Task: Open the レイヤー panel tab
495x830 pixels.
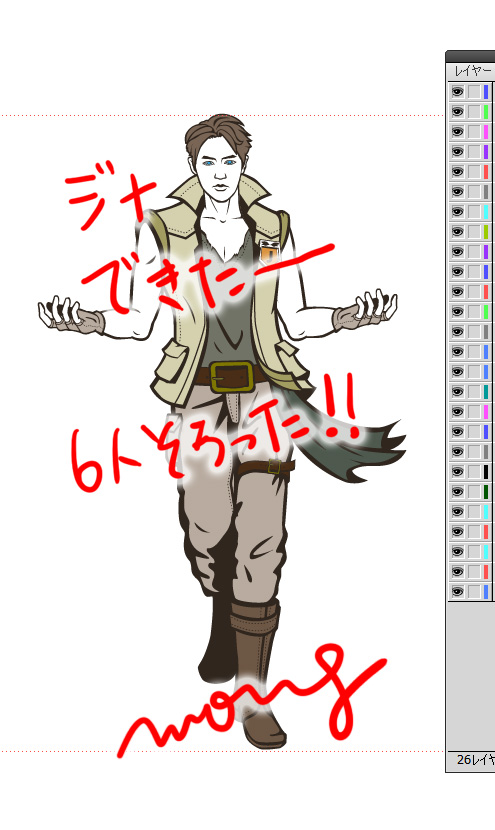Action: tap(472, 71)
